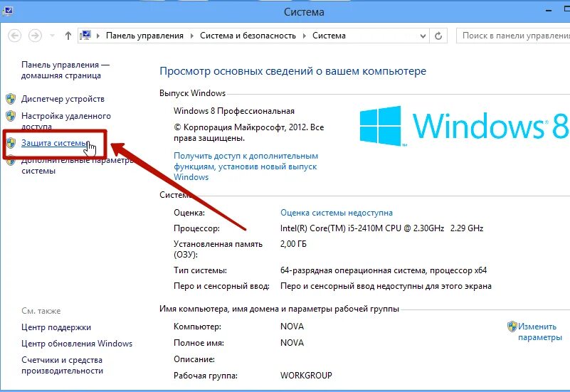570x392 pixels.
Task: Click link to get additional Windows features
Action: 246,166
